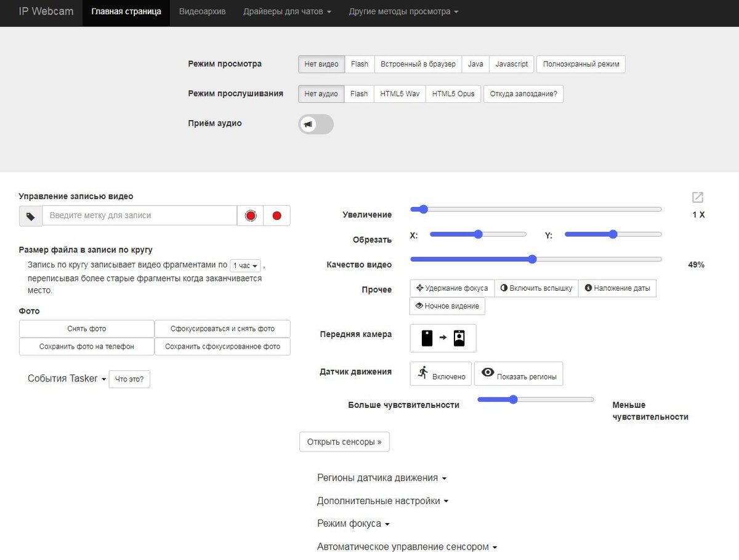Image resolution: width=739 pixels, height=560 pixels.
Task: Focus the Введите метку для записи field
Action: tap(140, 216)
